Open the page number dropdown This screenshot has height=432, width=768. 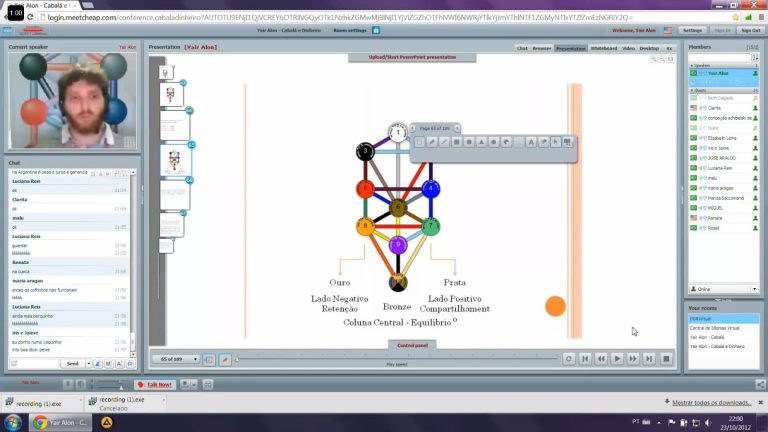click(x=175, y=359)
